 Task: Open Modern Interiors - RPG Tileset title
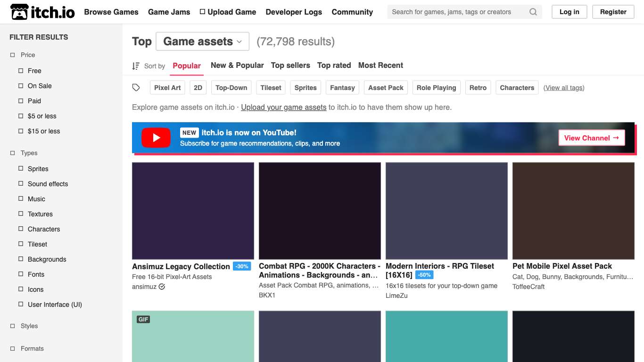tap(440, 270)
